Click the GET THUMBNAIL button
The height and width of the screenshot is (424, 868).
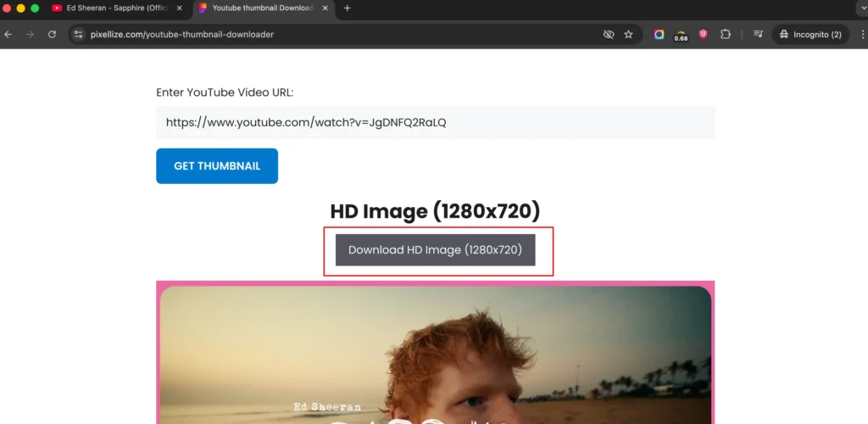pos(217,166)
